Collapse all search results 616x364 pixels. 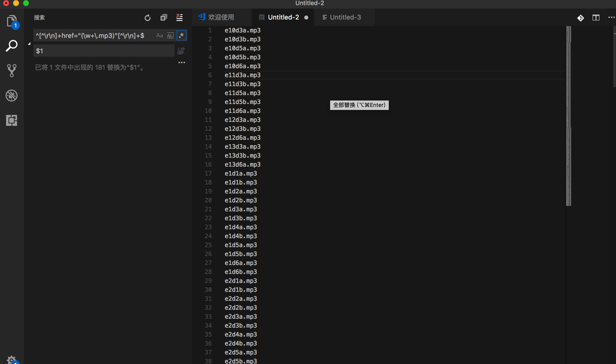click(x=164, y=17)
